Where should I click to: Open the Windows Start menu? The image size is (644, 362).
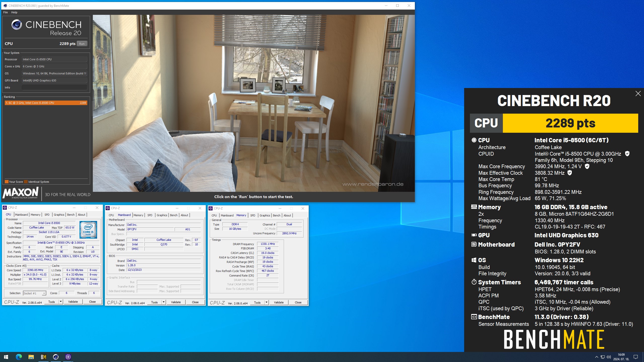tap(6, 357)
